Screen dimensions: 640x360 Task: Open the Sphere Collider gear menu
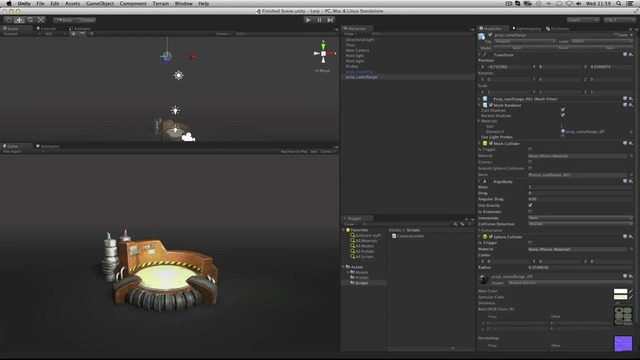631,237
